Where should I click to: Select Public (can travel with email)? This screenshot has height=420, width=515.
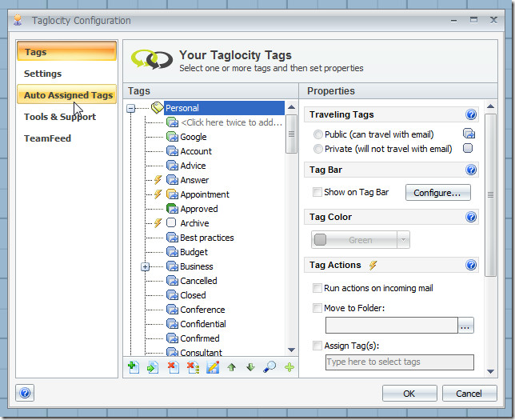point(373,134)
